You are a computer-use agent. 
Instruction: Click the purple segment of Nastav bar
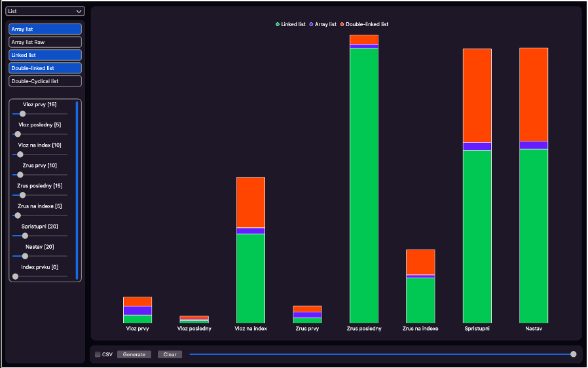tap(534, 145)
